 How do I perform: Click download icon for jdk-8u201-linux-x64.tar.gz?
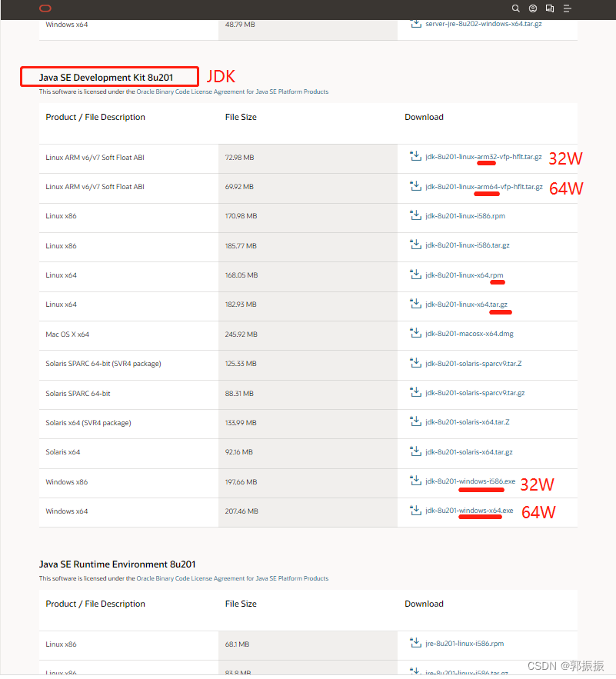pos(415,304)
